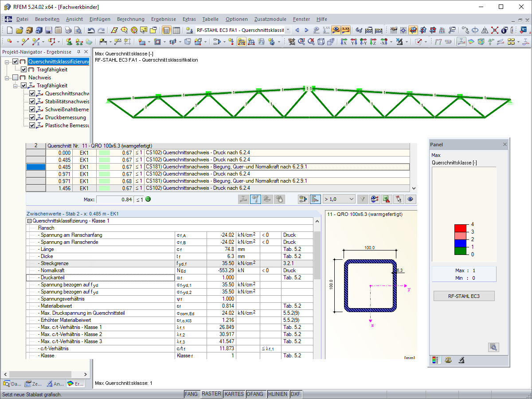
Task: Click the New file icon in toolbar
Action: point(9,30)
